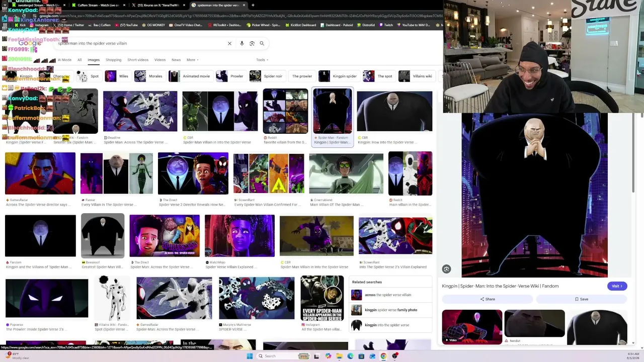Image resolution: width=644 pixels, height=362 pixels.
Task: Open Copilot from the taskbar
Action: coord(328,356)
